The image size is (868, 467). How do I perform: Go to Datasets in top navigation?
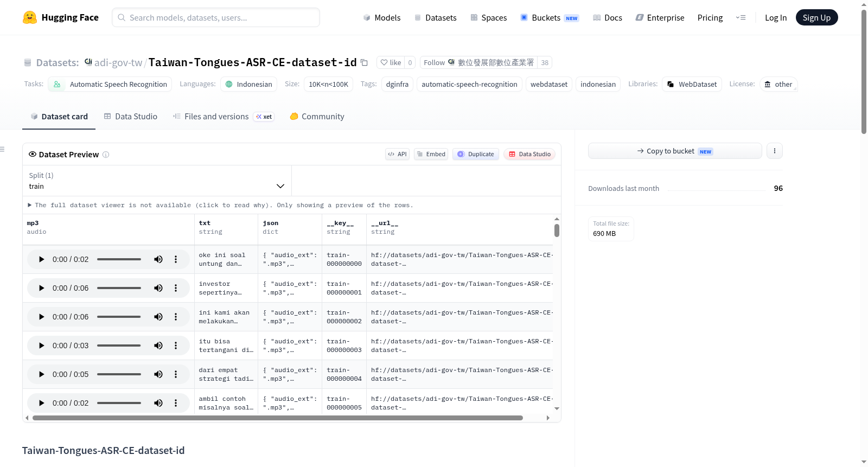coord(435,18)
